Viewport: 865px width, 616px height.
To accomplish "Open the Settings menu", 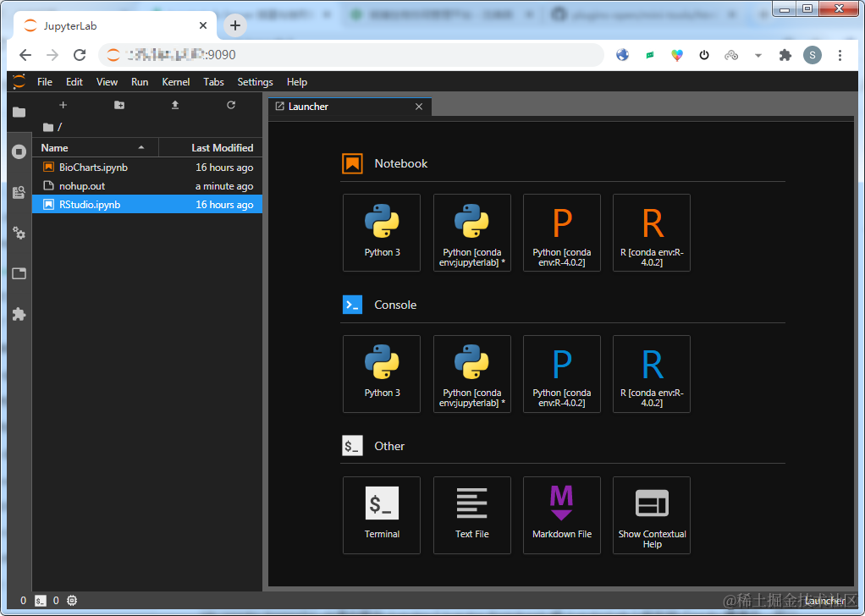I will point(255,81).
